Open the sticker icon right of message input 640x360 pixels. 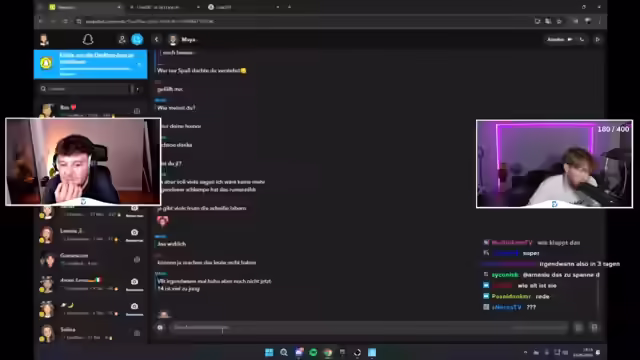point(578,327)
